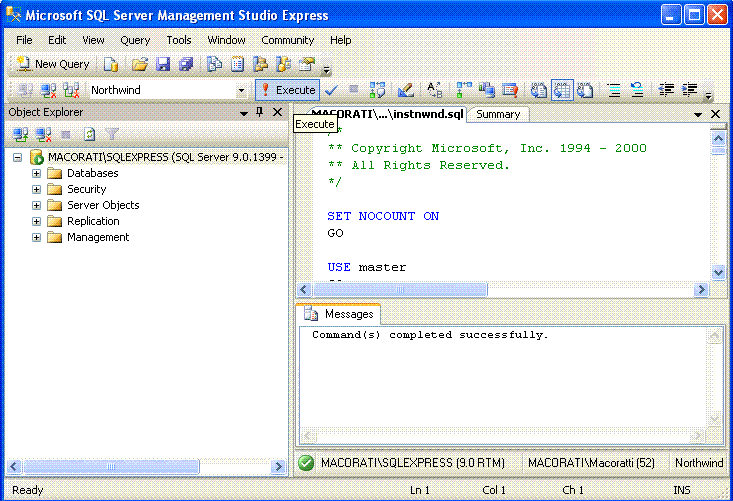Refresh the Object Explorer tree
733x501 pixels.
coord(89,135)
